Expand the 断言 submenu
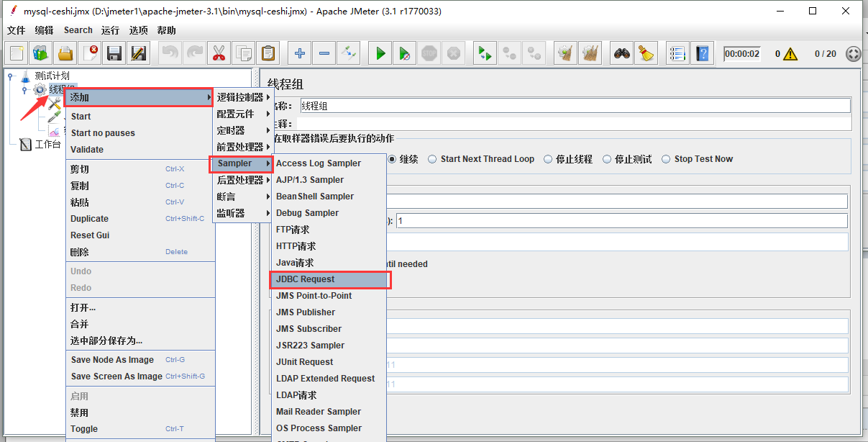Viewport: 868px width, 442px height. [243, 197]
